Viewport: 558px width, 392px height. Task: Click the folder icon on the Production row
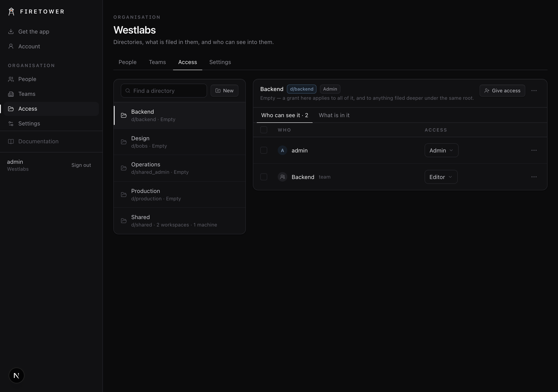[x=124, y=194]
